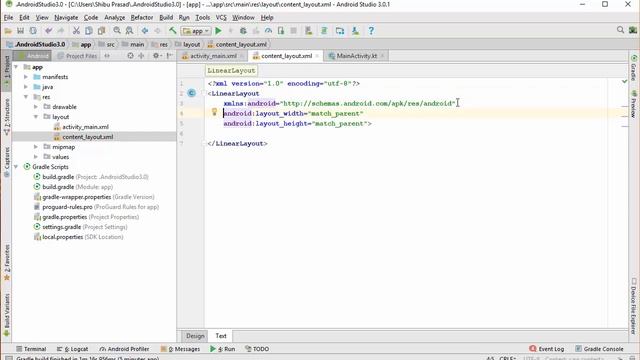
Task: Open the Build menu
Action: click(x=166, y=18)
